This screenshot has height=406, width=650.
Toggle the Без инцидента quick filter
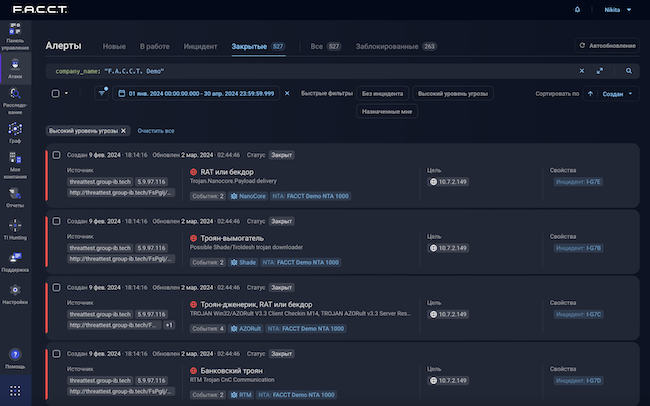tap(382, 94)
